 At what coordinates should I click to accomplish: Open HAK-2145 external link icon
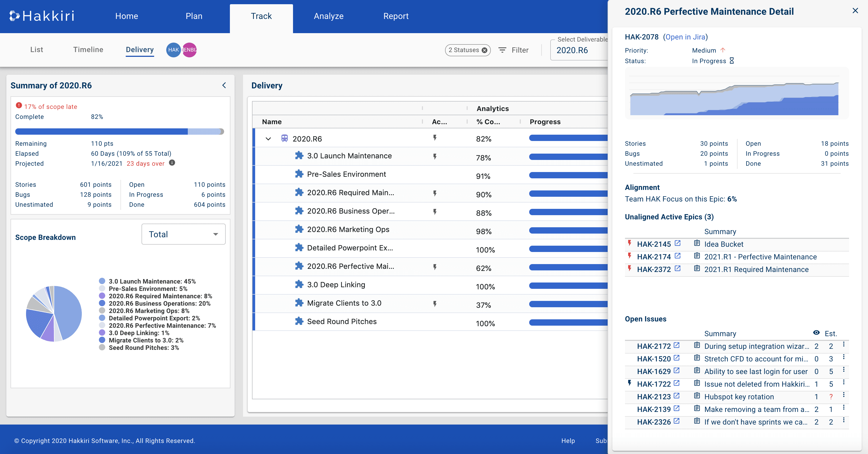pyautogui.click(x=678, y=243)
